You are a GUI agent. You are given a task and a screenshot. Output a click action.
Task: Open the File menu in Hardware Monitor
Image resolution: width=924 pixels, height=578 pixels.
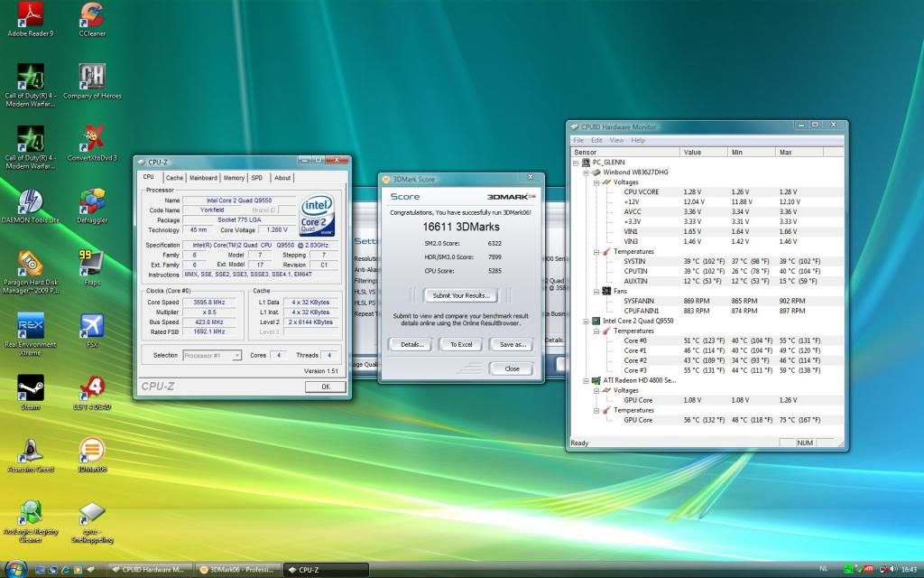[x=578, y=140]
